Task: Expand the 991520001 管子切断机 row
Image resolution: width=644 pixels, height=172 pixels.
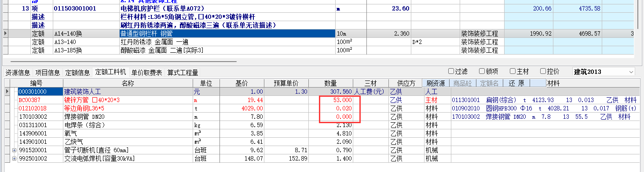Action: pyautogui.click(x=15, y=150)
